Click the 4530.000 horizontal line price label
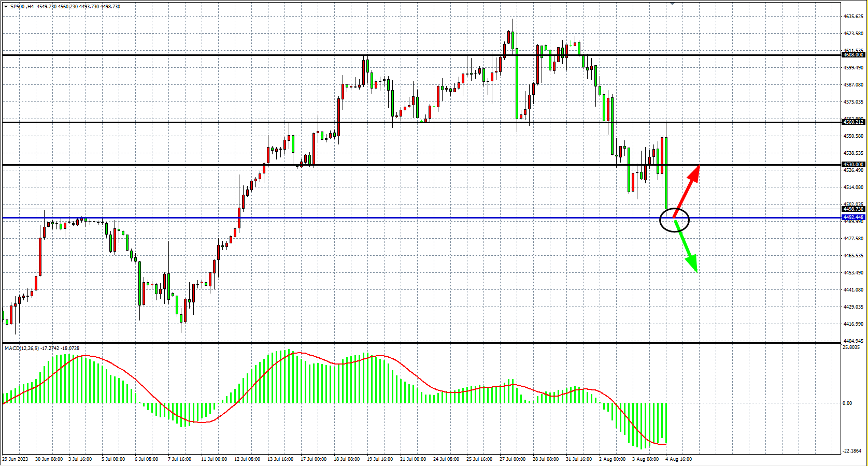The height and width of the screenshot is (466, 868). (853, 165)
